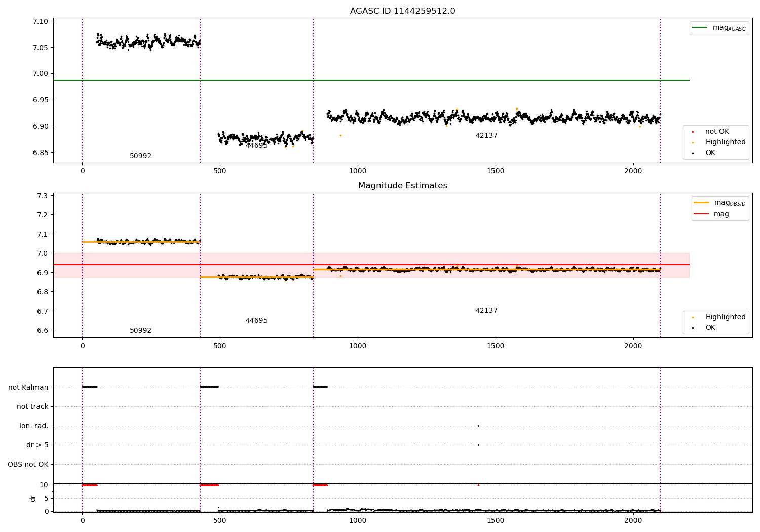Click the 6.95 y-axis tick in the top plot
Image resolution: width=760 pixels, height=532 pixels.
click(41, 100)
